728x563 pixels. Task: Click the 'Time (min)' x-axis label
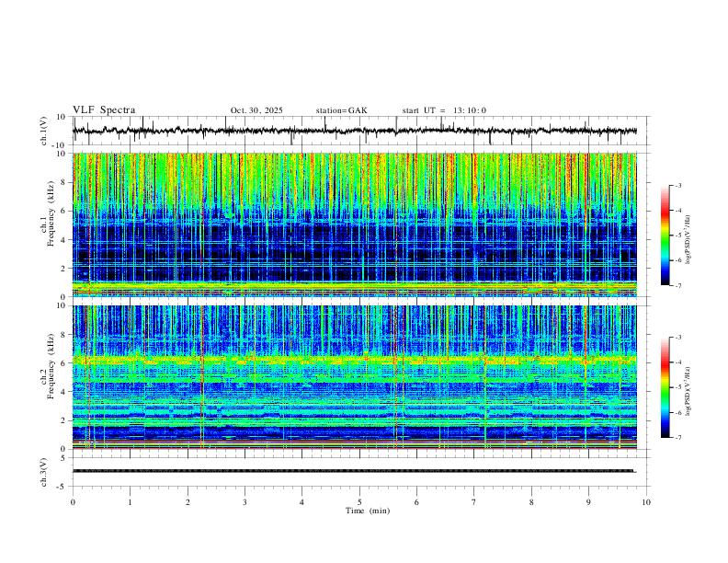click(368, 511)
